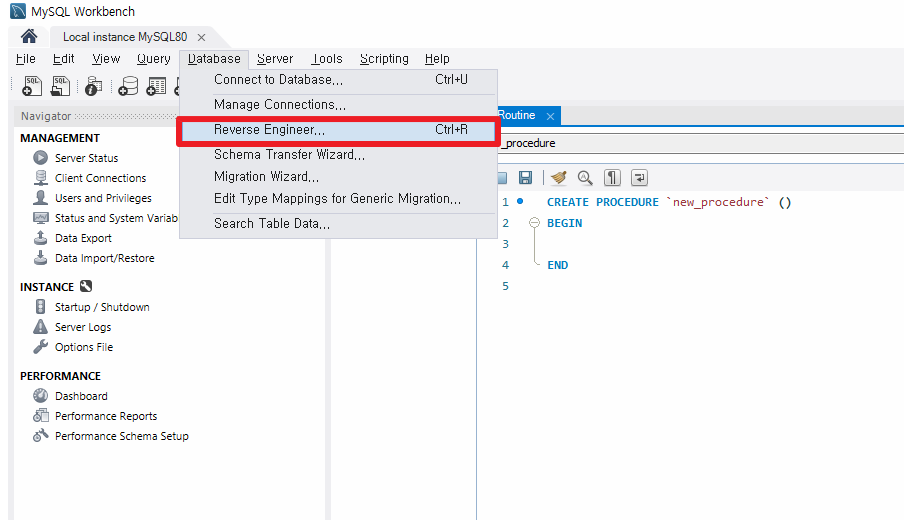Open find panel magnifier icon

pyautogui.click(x=585, y=178)
